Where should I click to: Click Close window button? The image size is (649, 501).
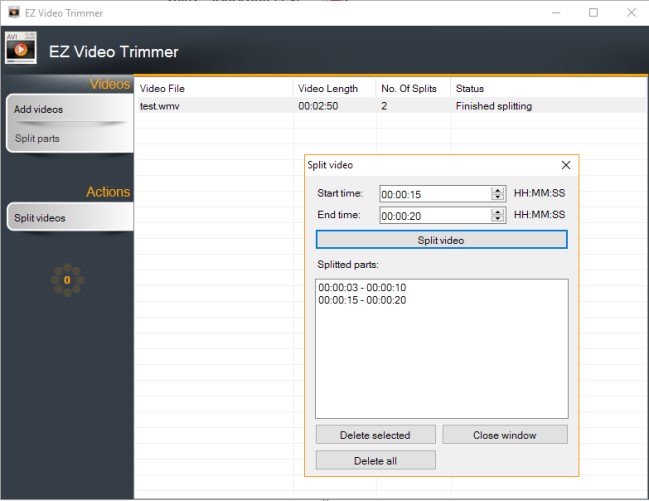[x=505, y=435]
